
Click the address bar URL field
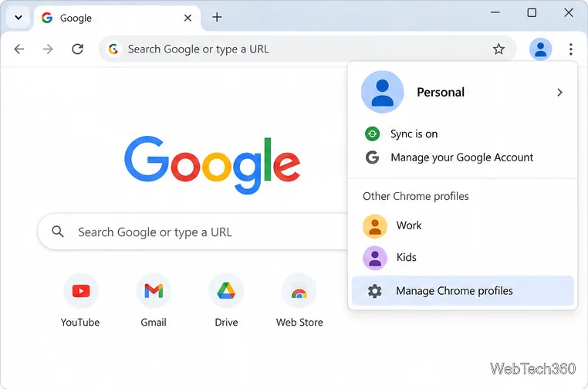click(x=307, y=49)
